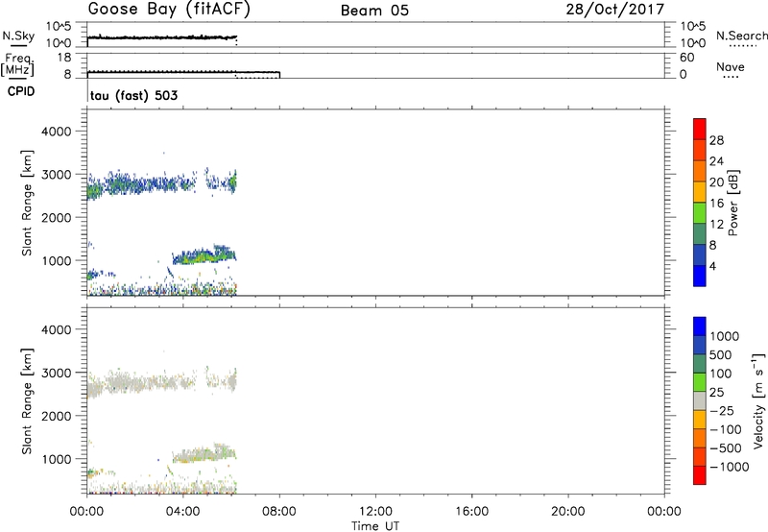This screenshot has height=532, width=768.
Task: Click the "4" label on power colorbar
Action: [x=712, y=266]
